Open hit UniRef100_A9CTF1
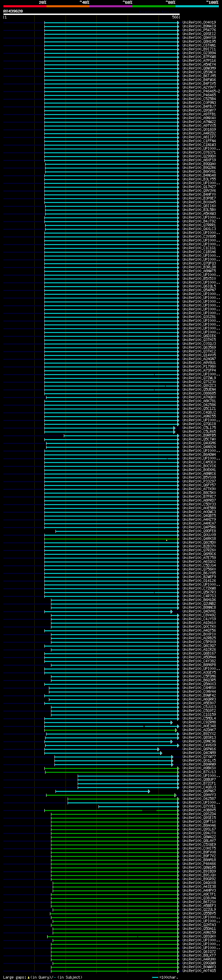The height and width of the screenshot is (980, 222). [199, 894]
